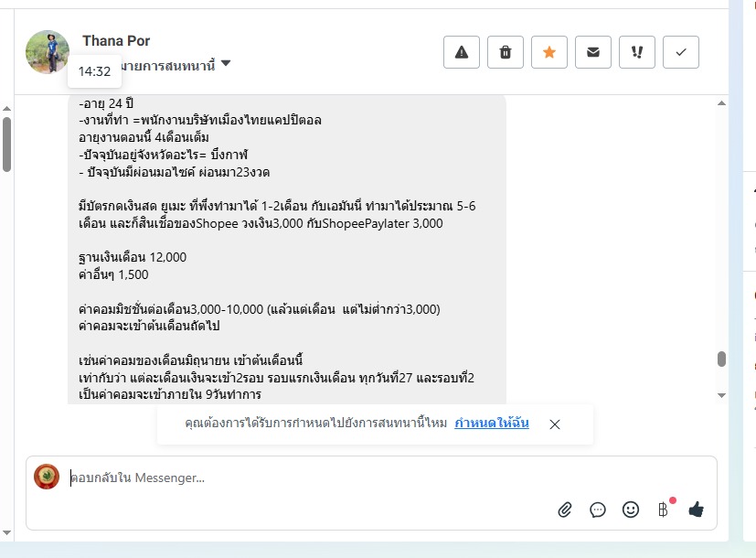Click the chat scroll-up arrow
This screenshot has width=756, height=558.
(721, 102)
